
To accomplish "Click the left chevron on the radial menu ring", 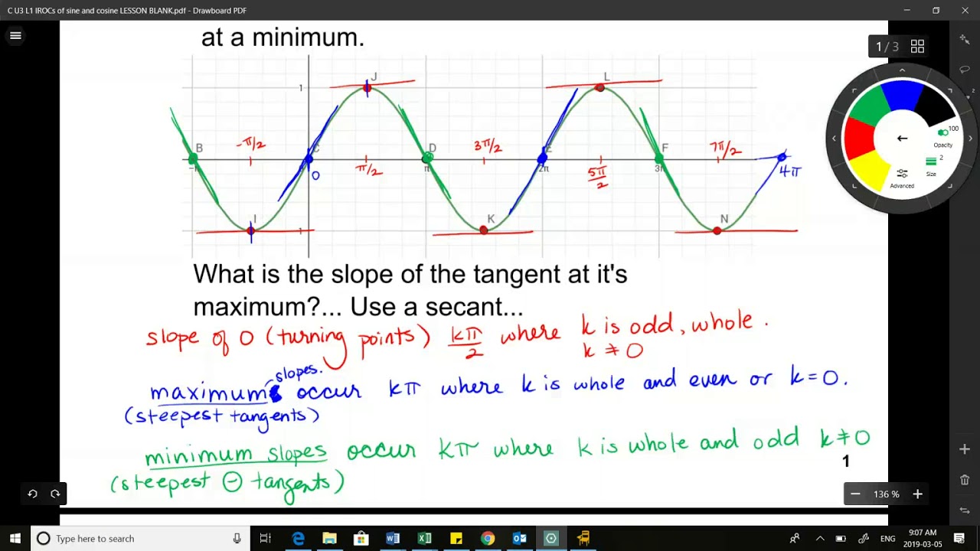I will pyautogui.click(x=835, y=139).
